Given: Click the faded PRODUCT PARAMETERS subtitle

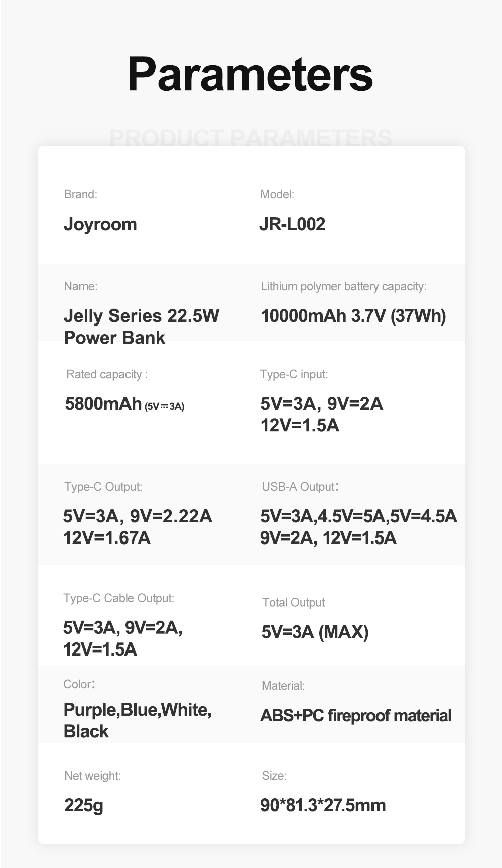Looking at the screenshot, I should [250, 137].
